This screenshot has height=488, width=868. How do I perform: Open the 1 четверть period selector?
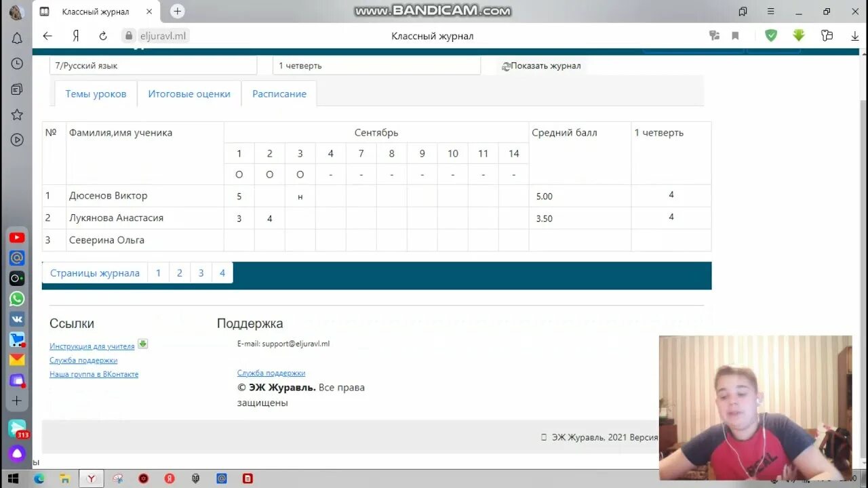[376, 66]
